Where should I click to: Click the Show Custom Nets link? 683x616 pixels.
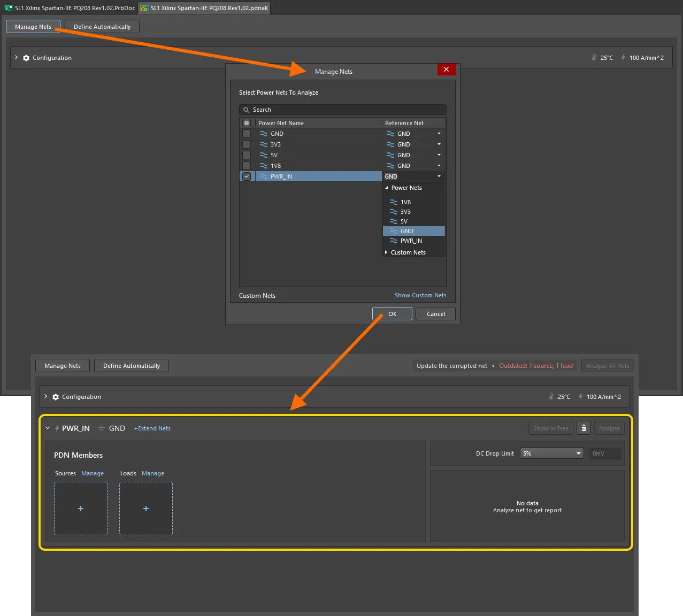tap(420, 295)
